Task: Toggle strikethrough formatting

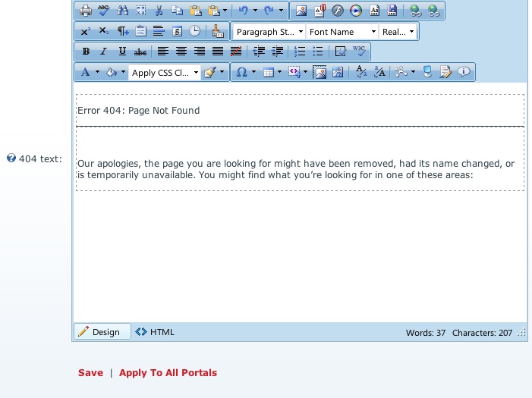Action: point(140,52)
